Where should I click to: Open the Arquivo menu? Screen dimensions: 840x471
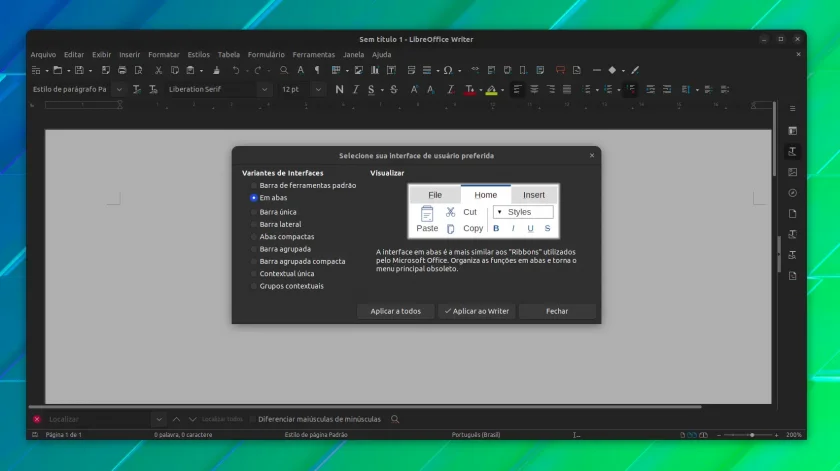coord(43,55)
